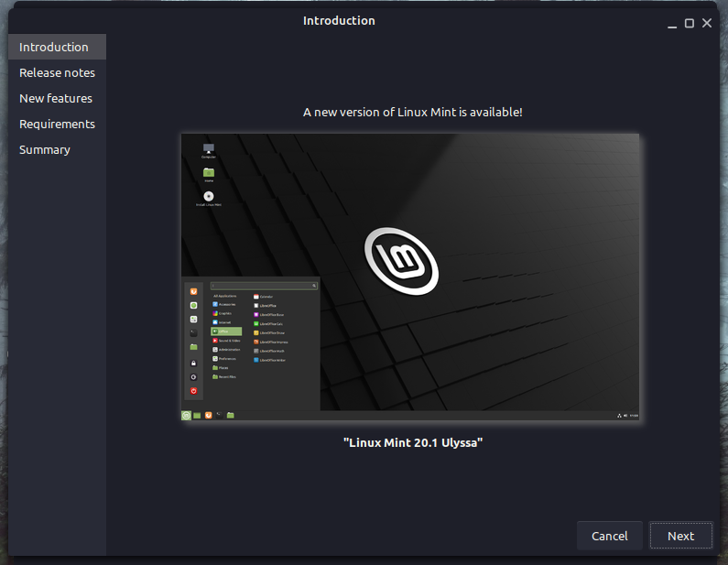Viewport: 728px width, 565px height.
Task: Click "A new version of Linux Mint is available!" text
Action: [x=413, y=113]
